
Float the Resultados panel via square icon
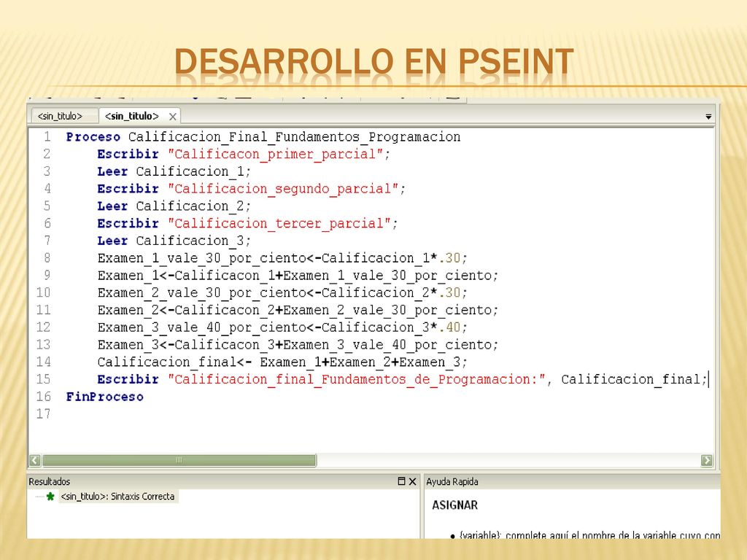[x=402, y=481]
